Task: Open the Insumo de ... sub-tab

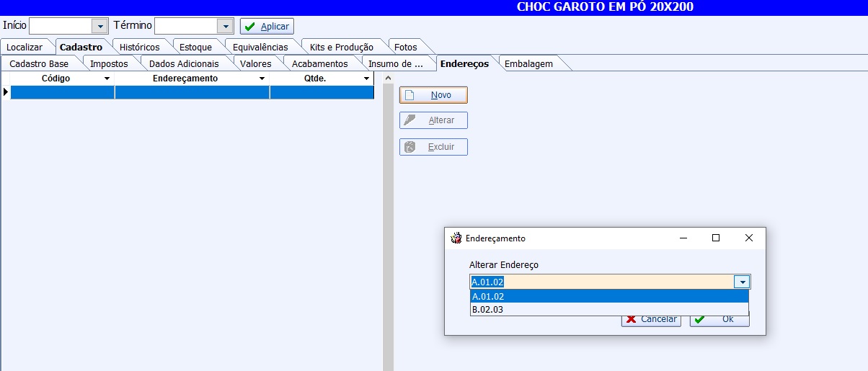Action: pyautogui.click(x=396, y=63)
